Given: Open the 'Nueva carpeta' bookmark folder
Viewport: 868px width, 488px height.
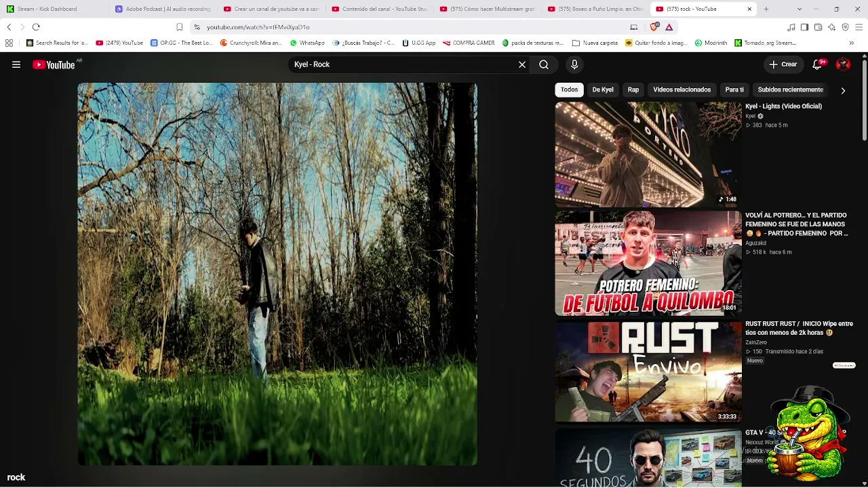Looking at the screenshot, I should 595,43.
